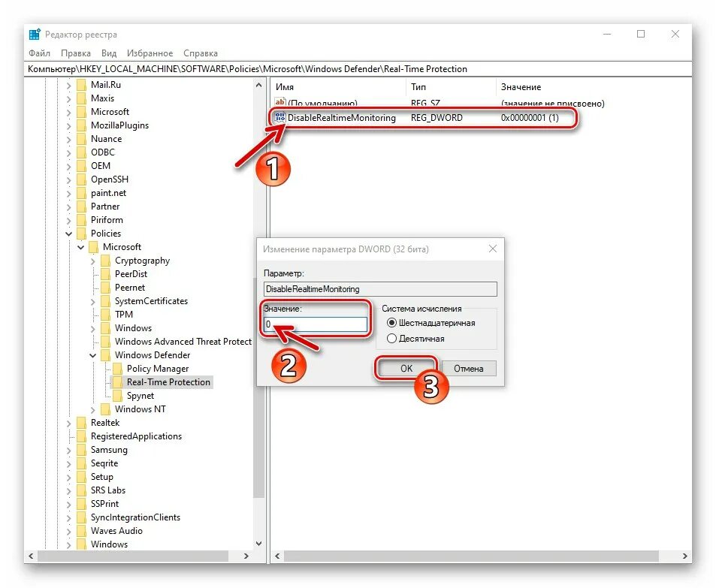
Task: Select the Waves Audio folder icon
Action: coord(81,530)
